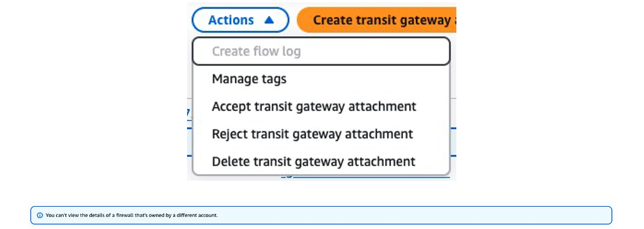The height and width of the screenshot is (229, 644).
Task: Select Accept transit gateway attachment
Action: [321, 106]
